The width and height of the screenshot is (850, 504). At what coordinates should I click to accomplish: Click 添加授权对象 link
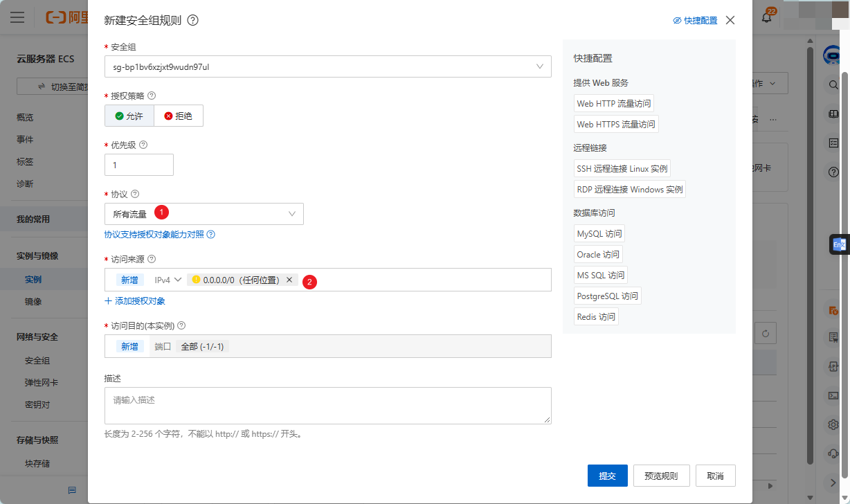135,301
